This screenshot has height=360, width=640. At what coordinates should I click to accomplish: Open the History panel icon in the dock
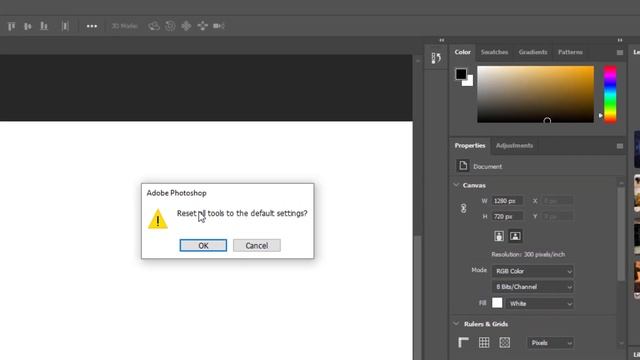tap(436, 58)
